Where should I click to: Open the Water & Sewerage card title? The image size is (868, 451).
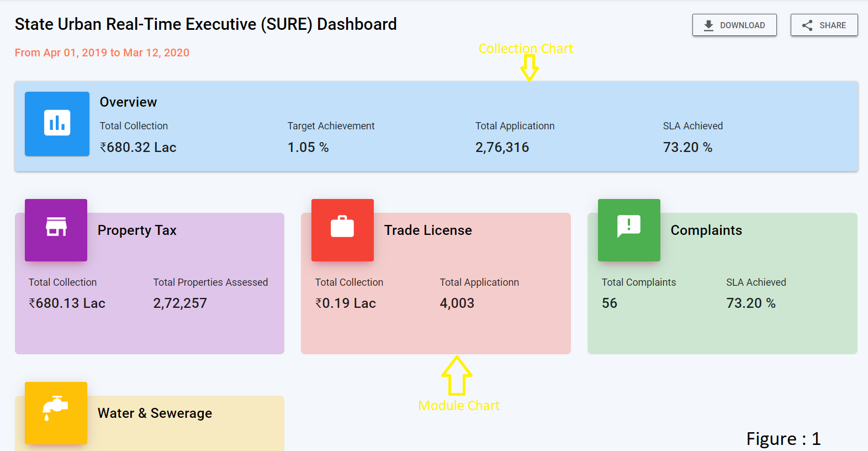click(155, 413)
